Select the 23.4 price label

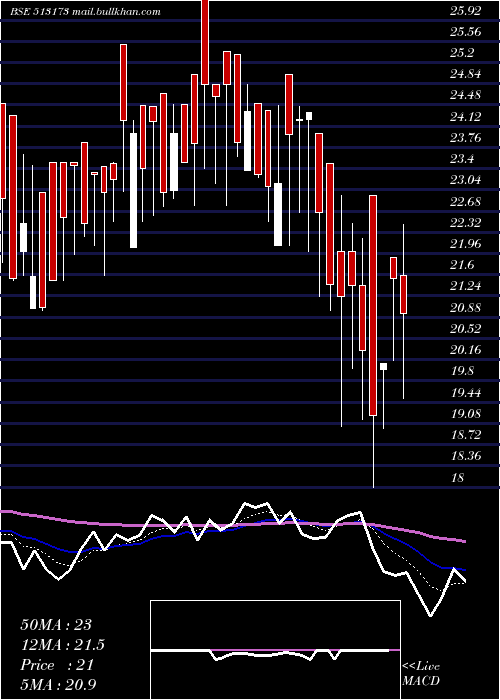(462, 159)
